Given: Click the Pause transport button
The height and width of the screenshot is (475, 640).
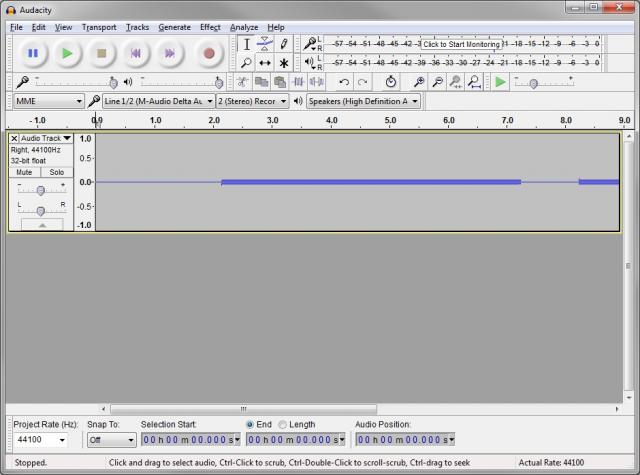Looking at the screenshot, I should pyautogui.click(x=33, y=53).
